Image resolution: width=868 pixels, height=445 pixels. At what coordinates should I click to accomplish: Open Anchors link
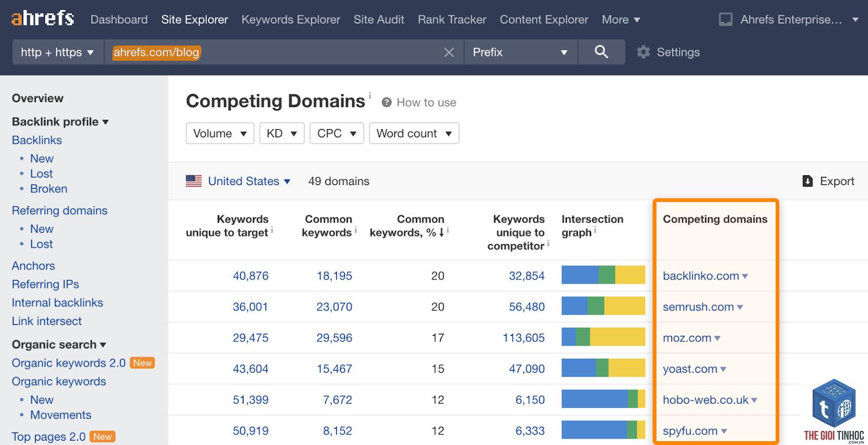click(34, 266)
